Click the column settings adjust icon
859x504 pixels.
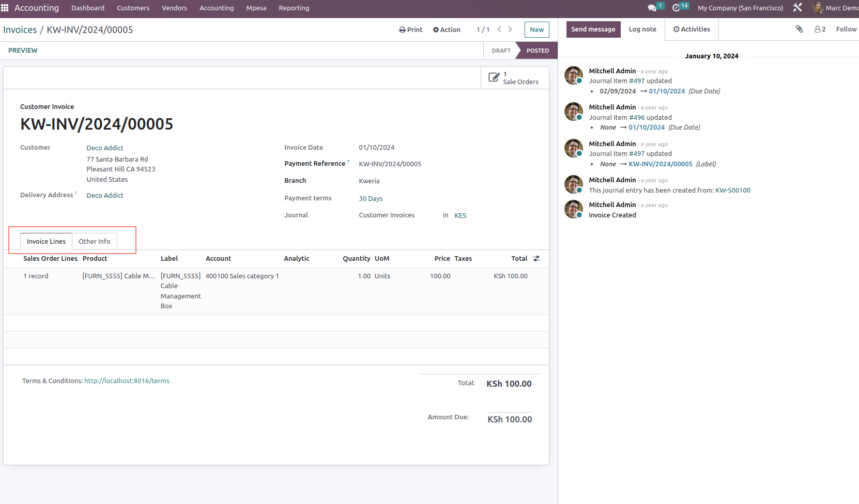(x=536, y=259)
